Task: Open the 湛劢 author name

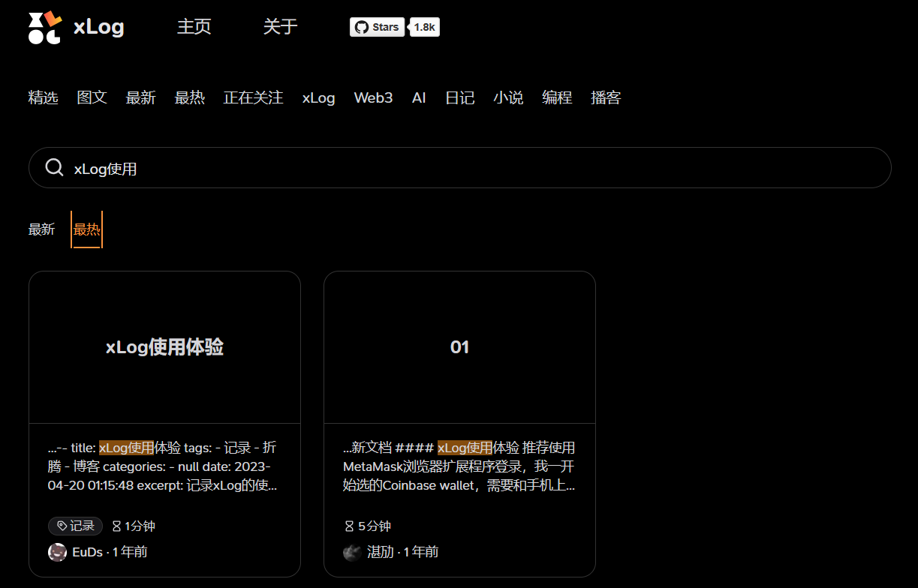Action: coord(381,552)
